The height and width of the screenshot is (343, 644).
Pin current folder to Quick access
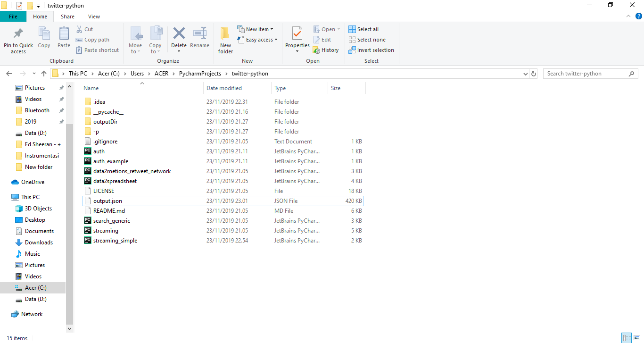18,40
